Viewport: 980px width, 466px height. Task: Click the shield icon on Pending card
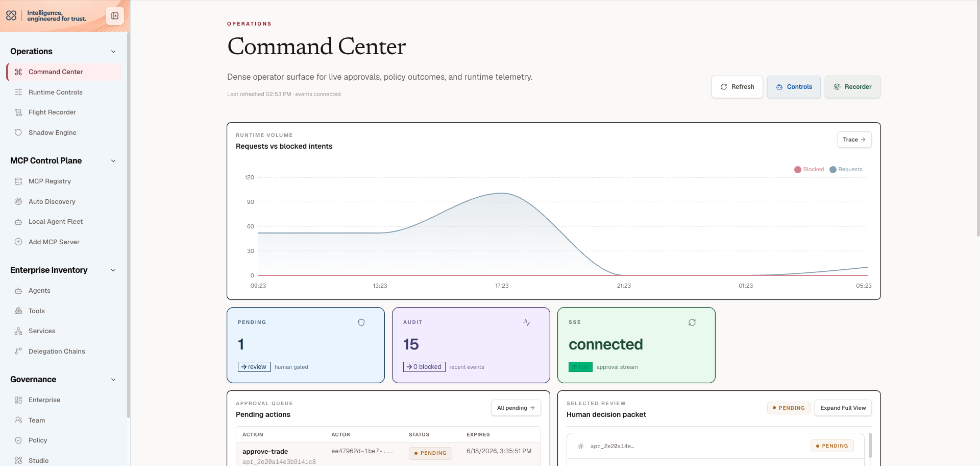[361, 322]
